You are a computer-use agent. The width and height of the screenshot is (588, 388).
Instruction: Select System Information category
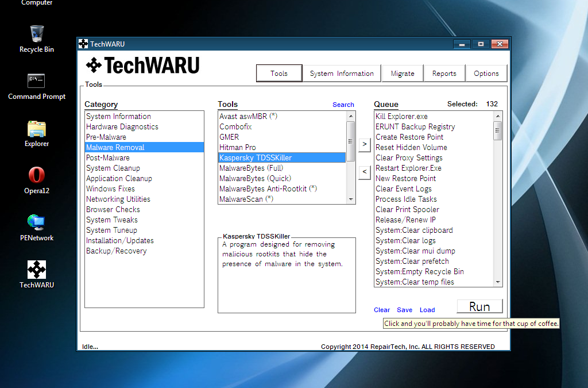(x=144, y=116)
